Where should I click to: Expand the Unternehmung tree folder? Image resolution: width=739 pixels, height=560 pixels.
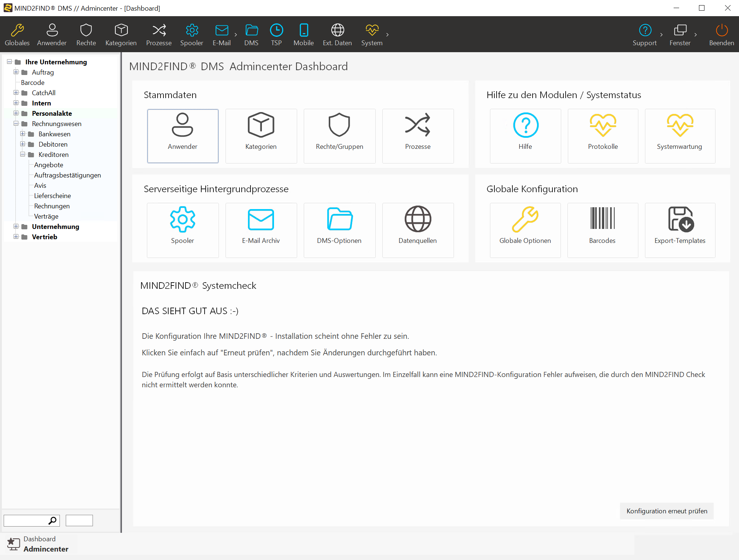point(16,226)
